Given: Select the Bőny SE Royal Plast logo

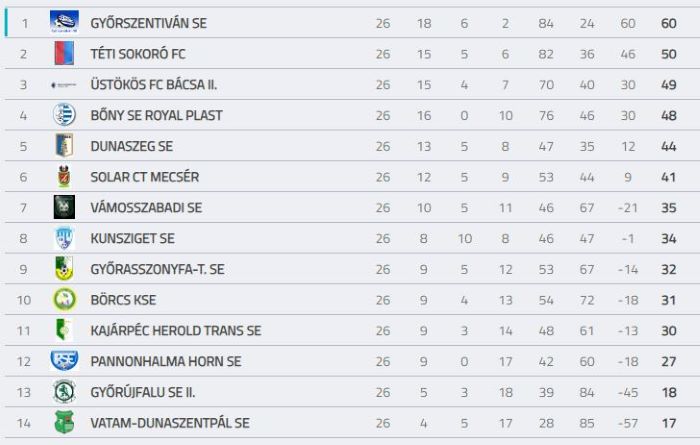Looking at the screenshot, I should [x=64, y=115].
